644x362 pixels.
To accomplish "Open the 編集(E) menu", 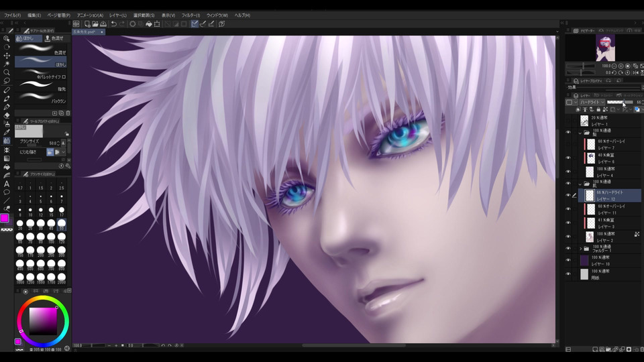I will click(x=34, y=15).
